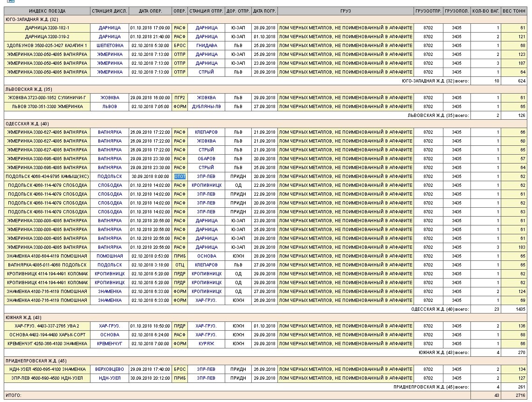Click the ДОР. ОТПР. column header
The image size is (532, 402).
pos(238,11)
